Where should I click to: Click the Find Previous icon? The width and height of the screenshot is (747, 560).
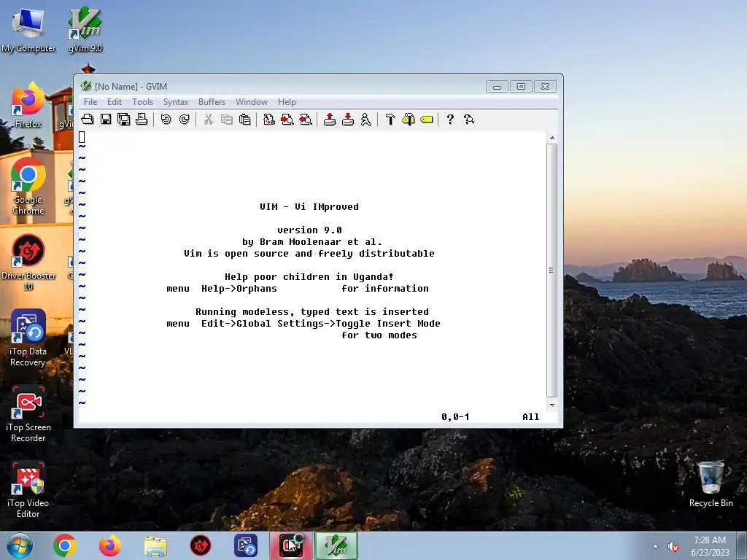click(306, 119)
